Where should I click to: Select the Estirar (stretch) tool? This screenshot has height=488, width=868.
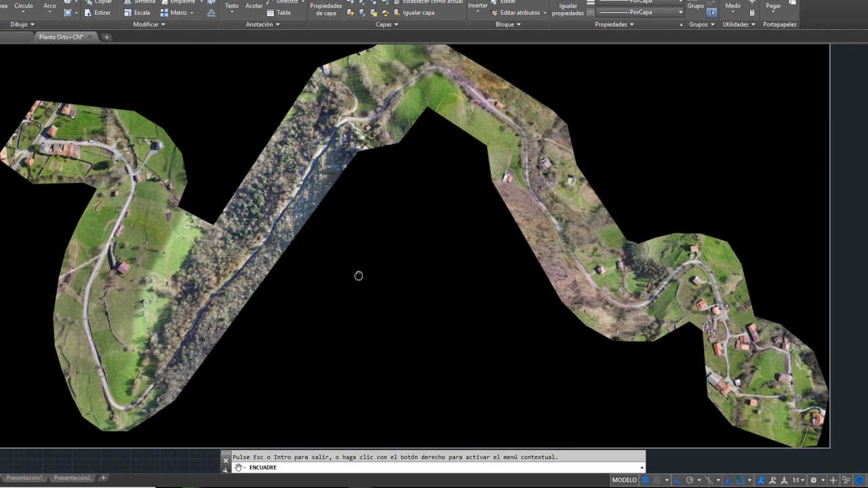(98, 13)
